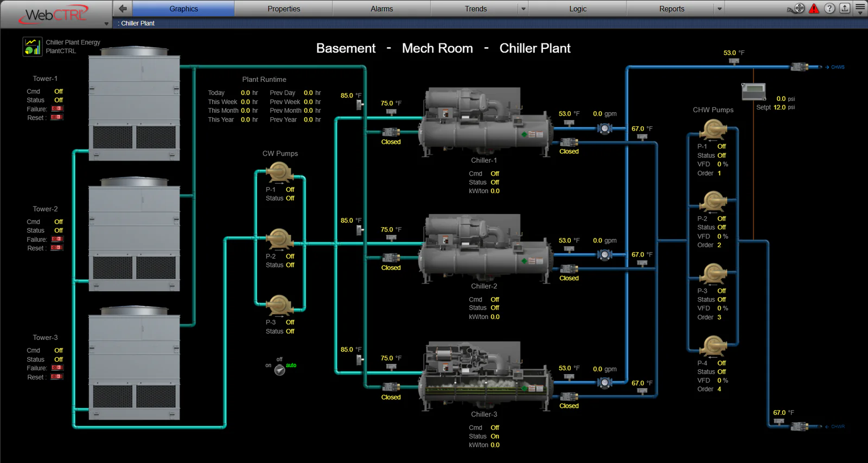Click the export upload arrow icon
868x463 pixels.
coord(845,8)
